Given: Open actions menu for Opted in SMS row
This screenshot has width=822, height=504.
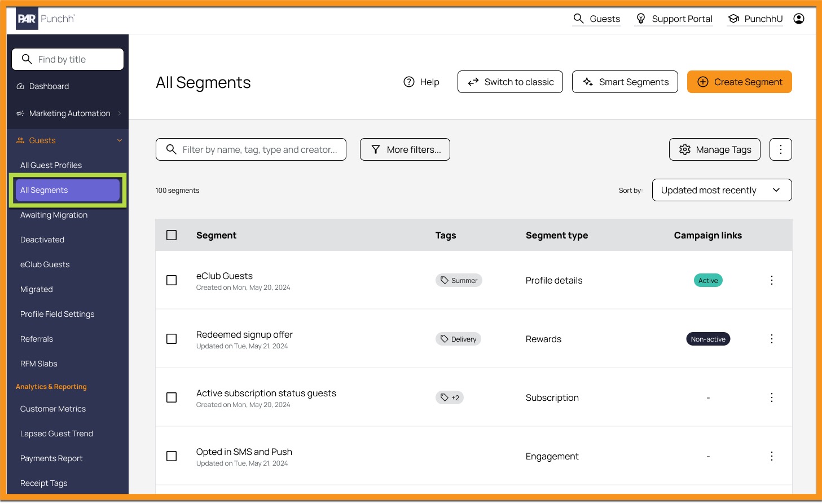Looking at the screenshot, I should [x=772, y=456].
